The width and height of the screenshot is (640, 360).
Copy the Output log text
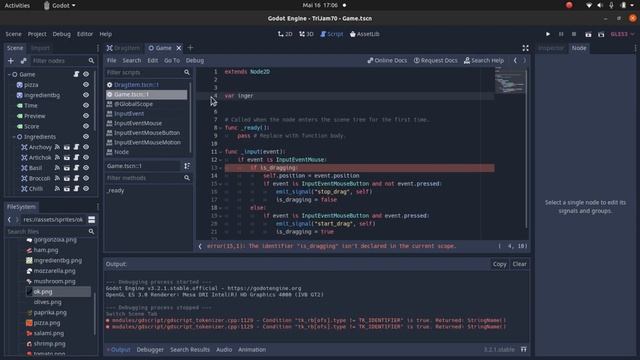pos(499,264)
